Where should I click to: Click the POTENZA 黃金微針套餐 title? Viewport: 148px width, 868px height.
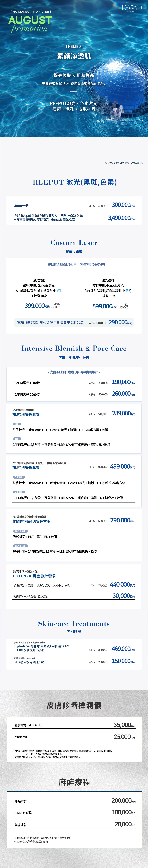click(34, 576)
